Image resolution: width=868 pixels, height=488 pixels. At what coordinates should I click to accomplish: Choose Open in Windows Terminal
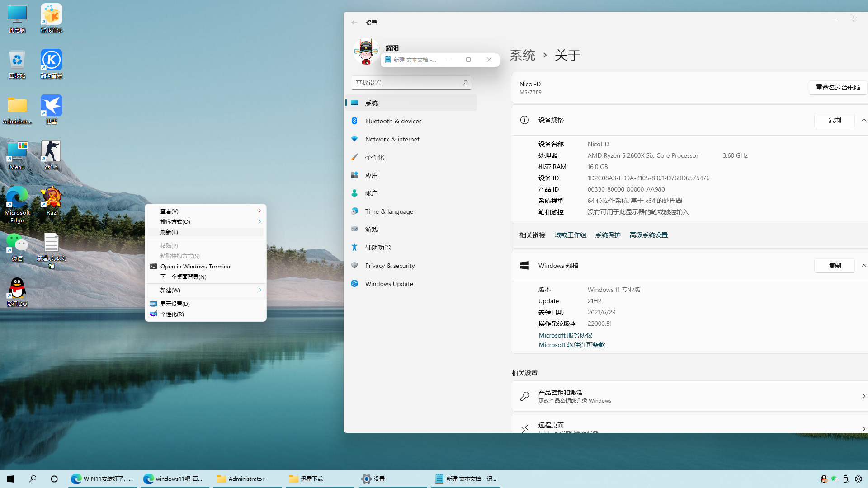coord(206,266)
